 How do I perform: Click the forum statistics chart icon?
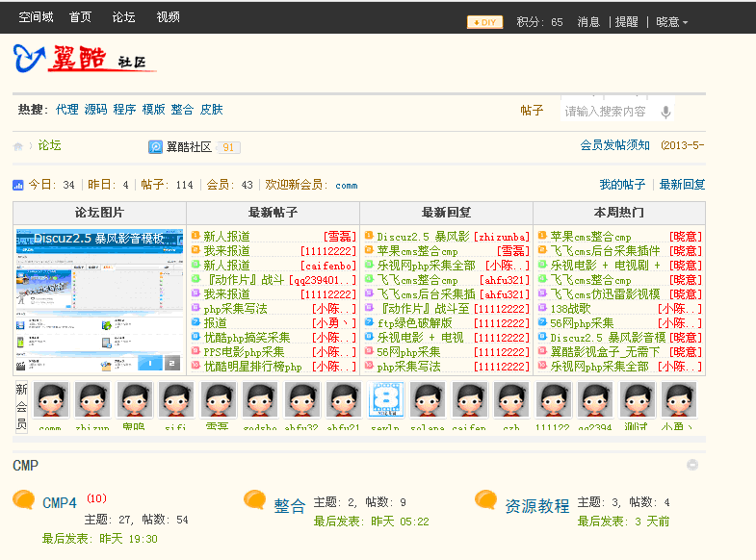pos(18,185)
